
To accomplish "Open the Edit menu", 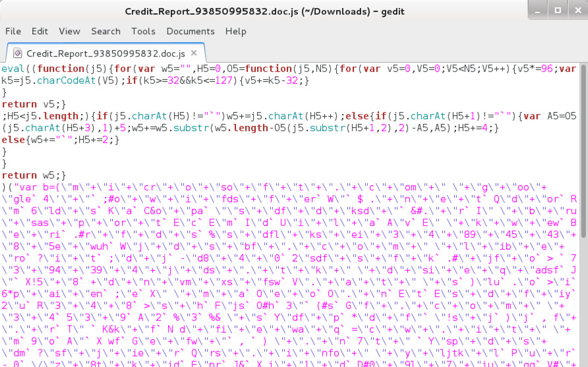I will pyautogui.click(x=40, y=31).
